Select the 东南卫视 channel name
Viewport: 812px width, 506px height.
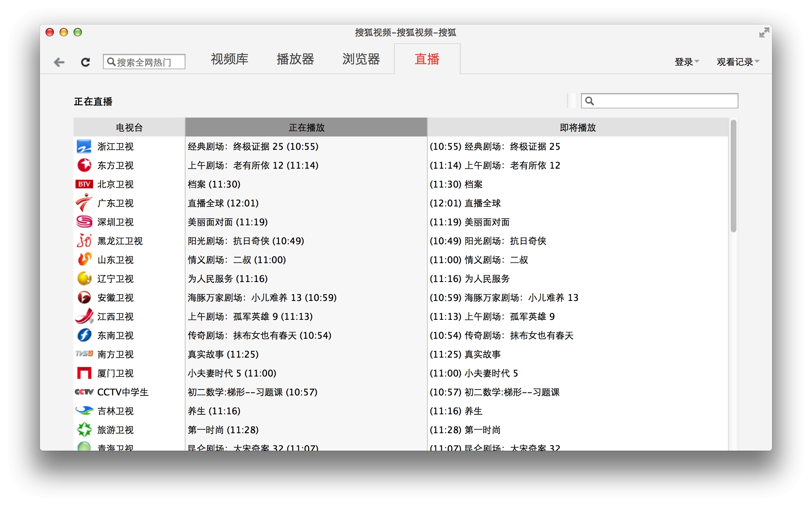(x=115, y=336)
